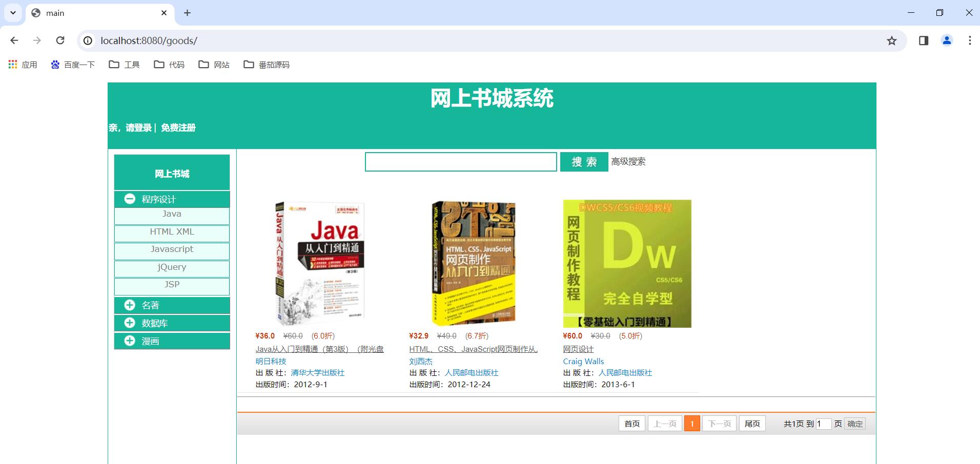Click 人民邮电出版社 under the HTML book

click(x=472, y=373)
